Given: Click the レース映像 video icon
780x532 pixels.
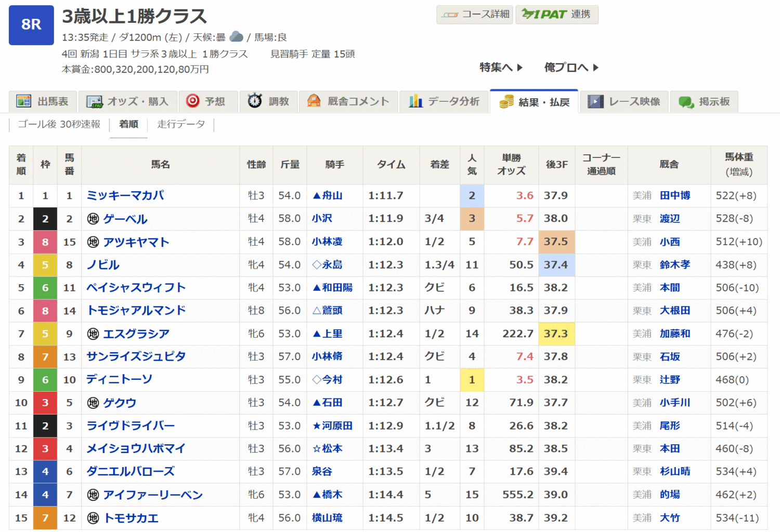Looking at the screenshot, I should tap(595, 101).
